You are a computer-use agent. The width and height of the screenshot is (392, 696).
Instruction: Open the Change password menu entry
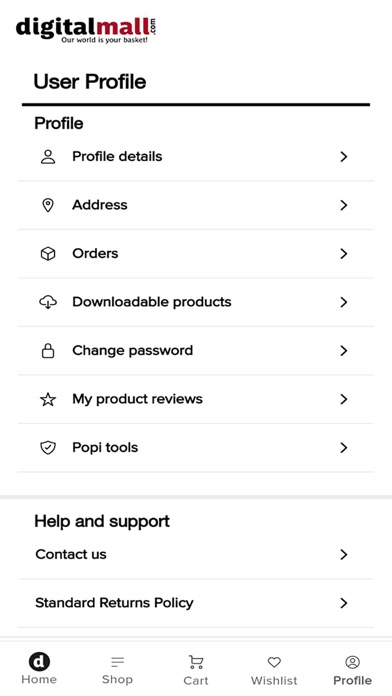pyautogui.click(x=196, y=351)
